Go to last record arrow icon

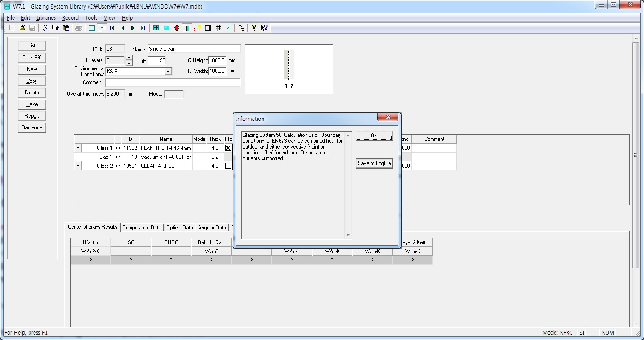143,28
